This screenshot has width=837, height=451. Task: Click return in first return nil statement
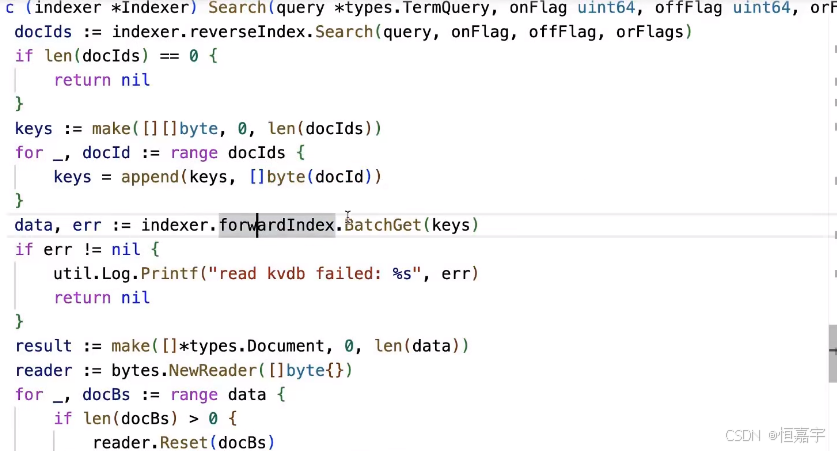pos(82,81)
